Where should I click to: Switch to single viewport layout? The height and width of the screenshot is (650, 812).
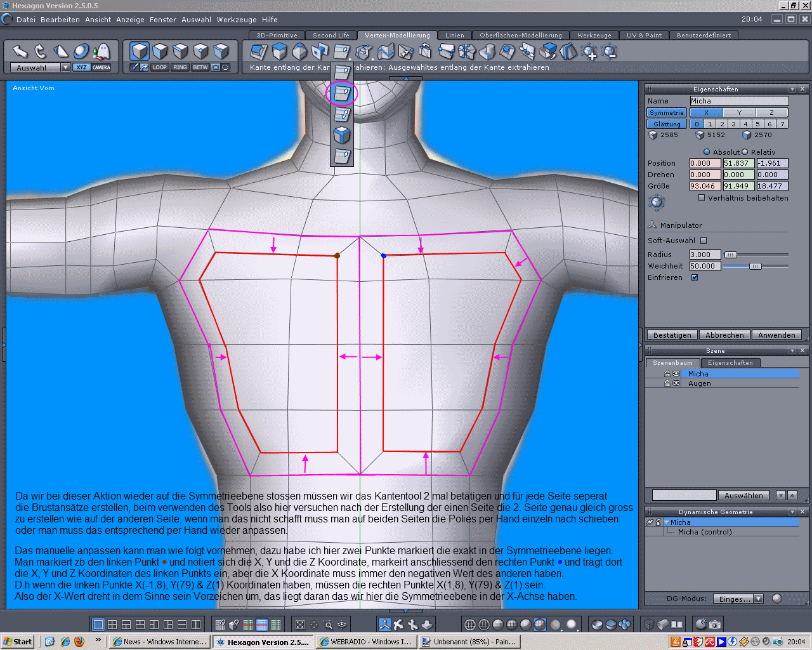(x=98, y=625)
